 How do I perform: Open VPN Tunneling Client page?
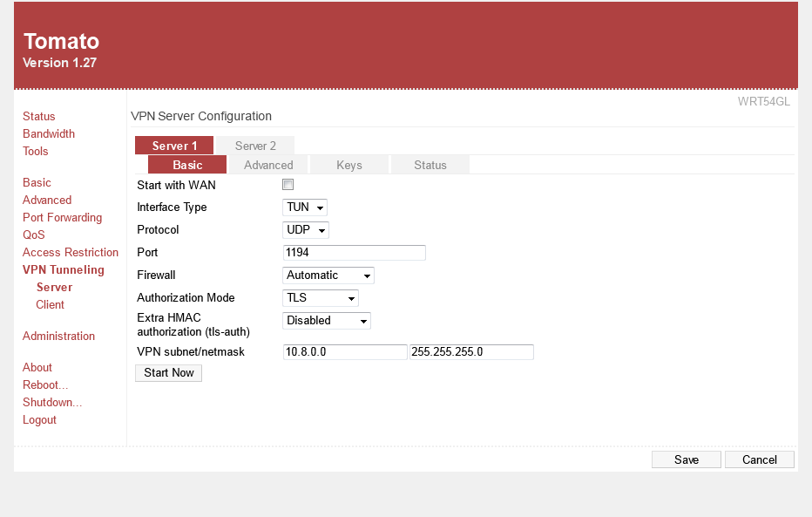point(50,305)
